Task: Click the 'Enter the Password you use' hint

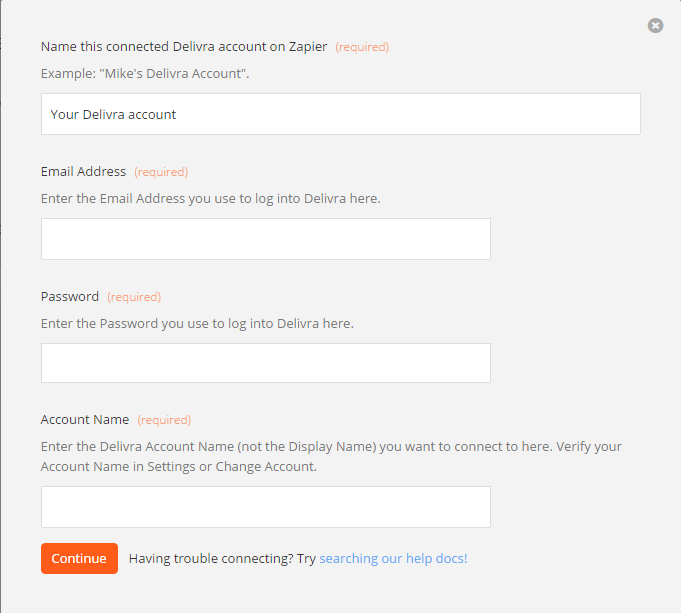Action: 197,324
